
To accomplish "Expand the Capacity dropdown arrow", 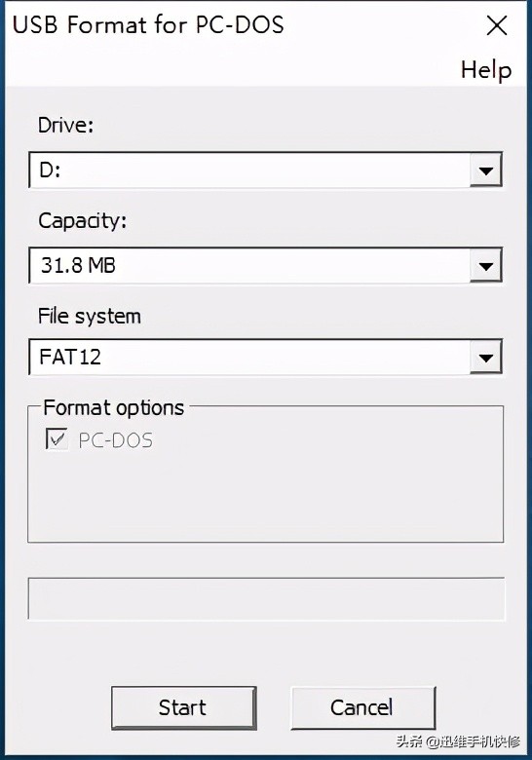I will coord(485,266).
